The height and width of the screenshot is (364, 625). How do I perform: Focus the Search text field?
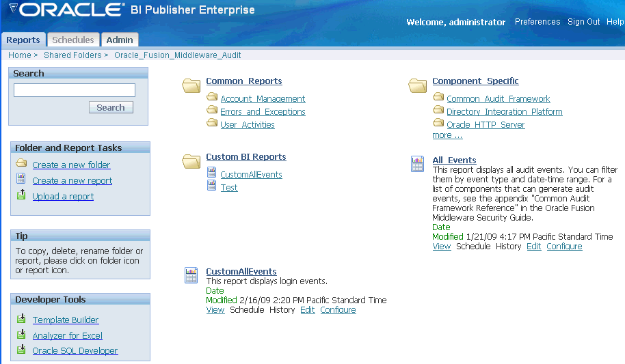click(x=75, y=90)
